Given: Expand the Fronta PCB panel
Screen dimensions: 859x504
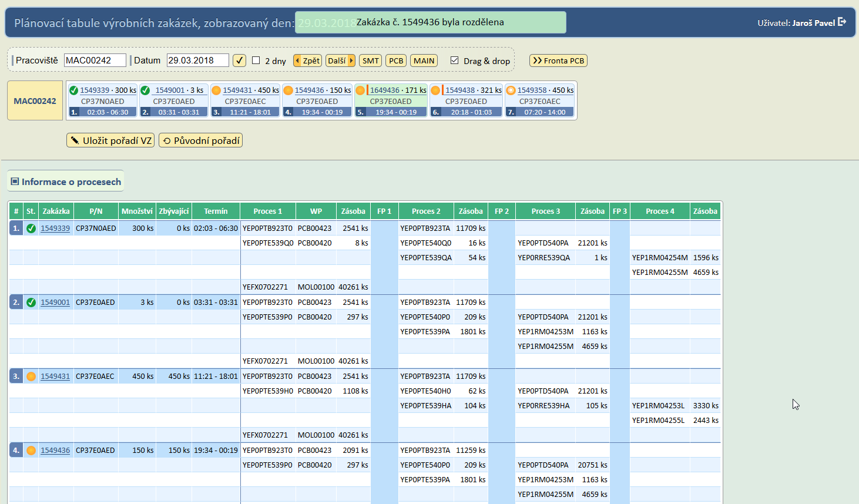Looking at the screenshot, I should click(x=558, y=61).
